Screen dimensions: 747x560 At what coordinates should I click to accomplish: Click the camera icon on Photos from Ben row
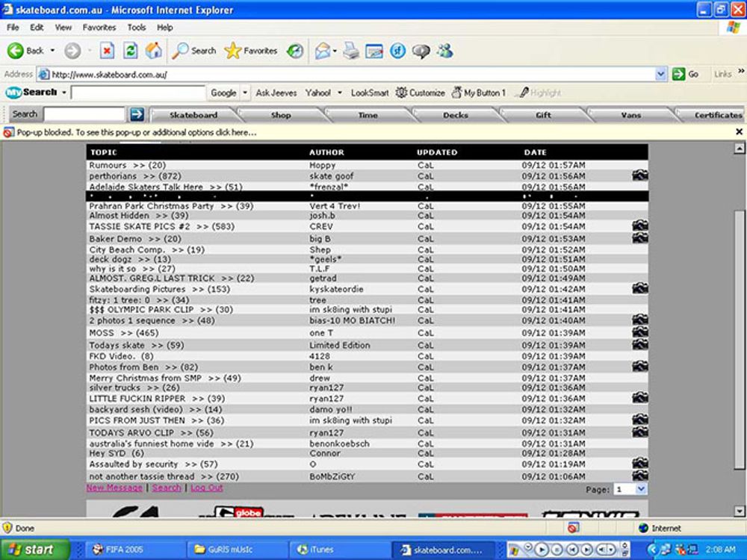[x=640, y=366]
